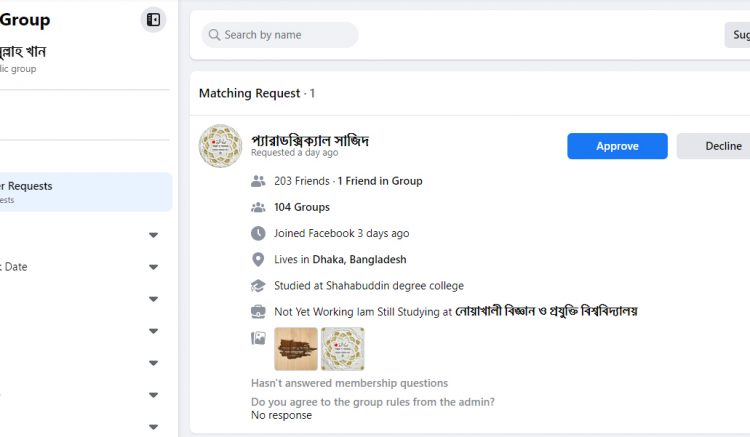Image resolution: width=750 pixels, height=437 pixels.
Task: Expand the Date filter dropdown
Action: click(153, 267)
